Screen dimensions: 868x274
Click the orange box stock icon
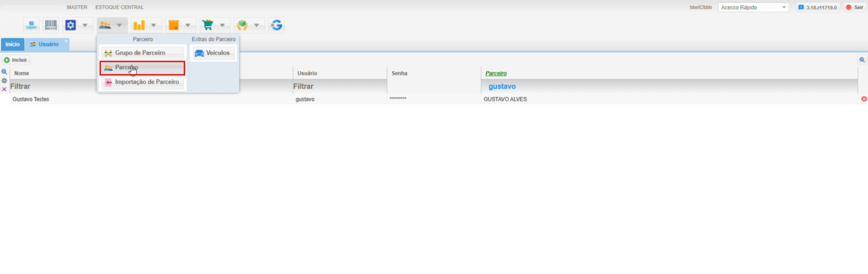point(174,25)
